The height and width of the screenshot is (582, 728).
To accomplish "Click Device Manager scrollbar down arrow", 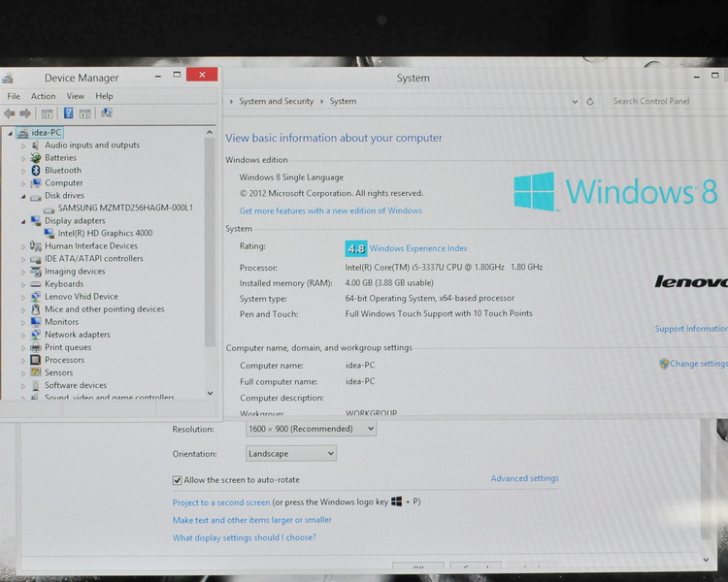I will click(x=210, y=393).
